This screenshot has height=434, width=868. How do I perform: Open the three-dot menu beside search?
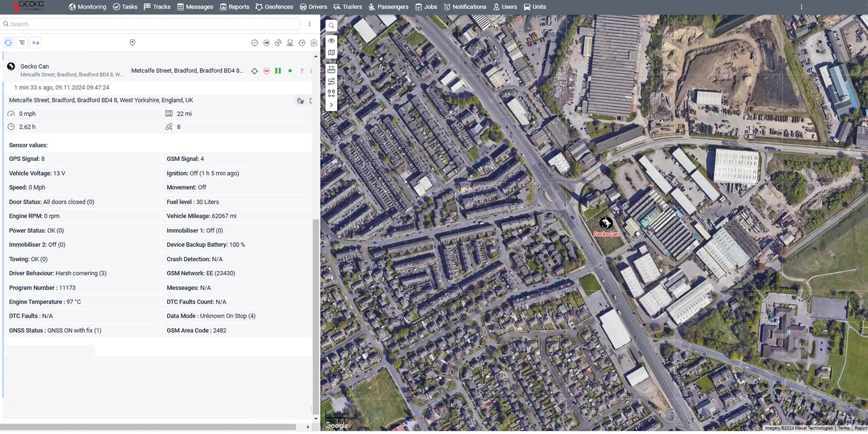tap(309, 24)
